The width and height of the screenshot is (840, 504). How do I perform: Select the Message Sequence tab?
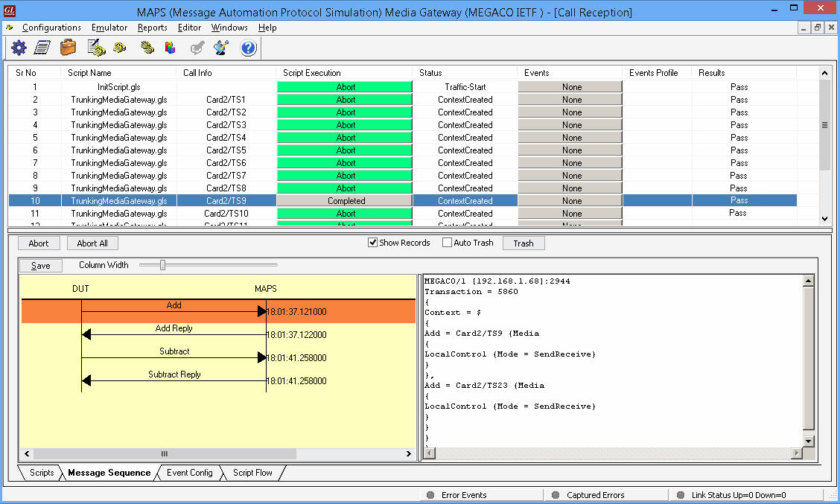pyautogui.click(x=109, y=473)
